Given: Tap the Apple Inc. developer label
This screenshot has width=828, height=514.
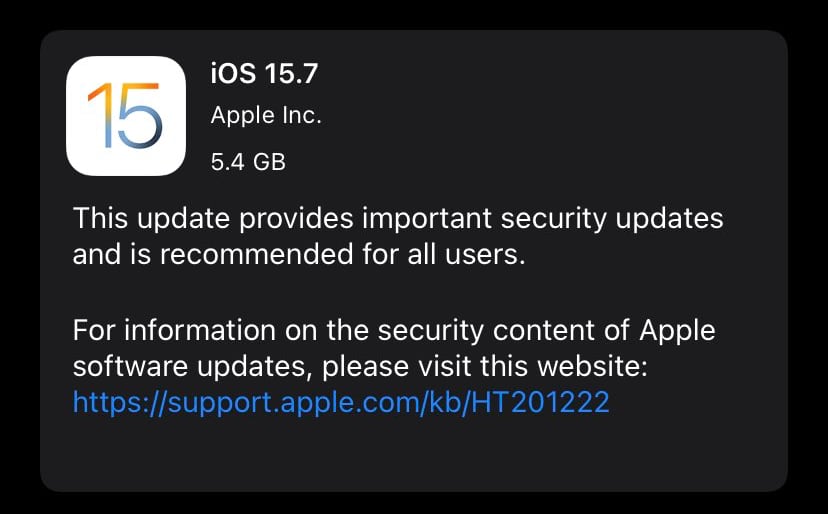Looking at the screenshot, I should coord(266,115).
